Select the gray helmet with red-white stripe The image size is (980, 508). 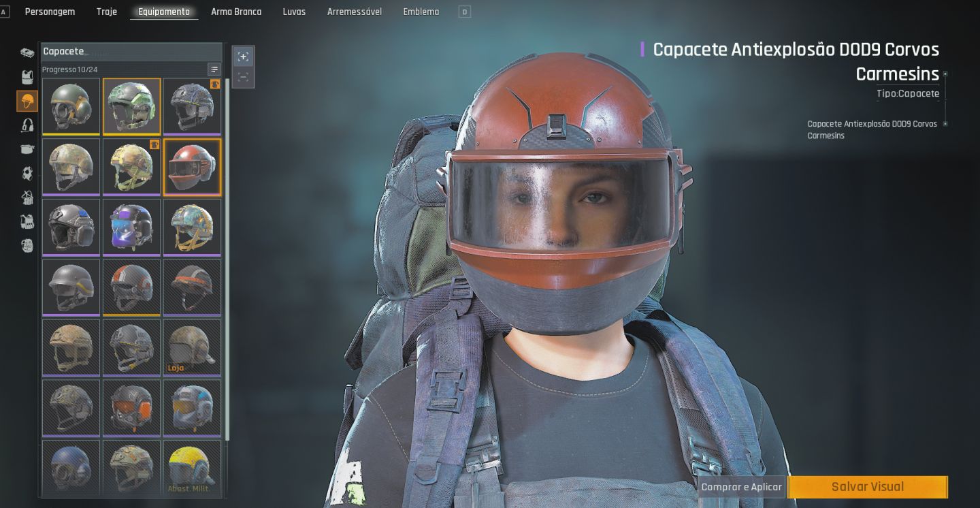(x=132, y=287)
